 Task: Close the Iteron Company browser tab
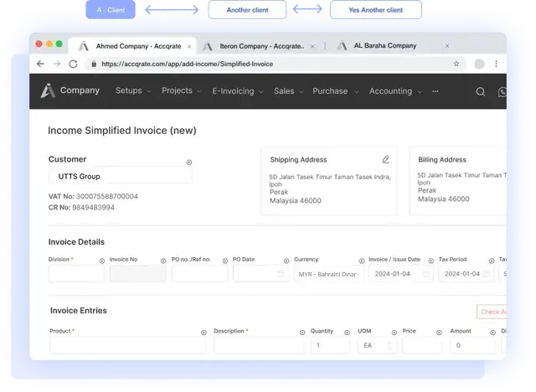312,46
